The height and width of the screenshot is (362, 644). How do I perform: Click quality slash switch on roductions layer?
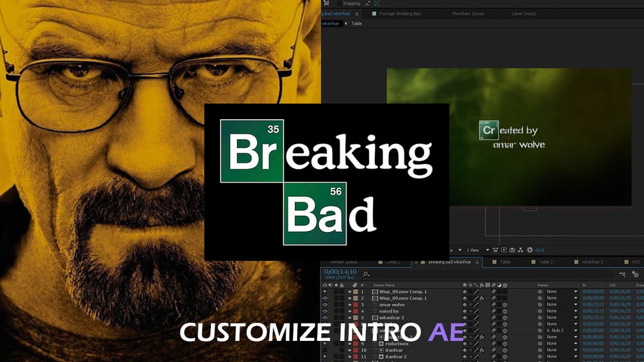click(x=476, y=343)
